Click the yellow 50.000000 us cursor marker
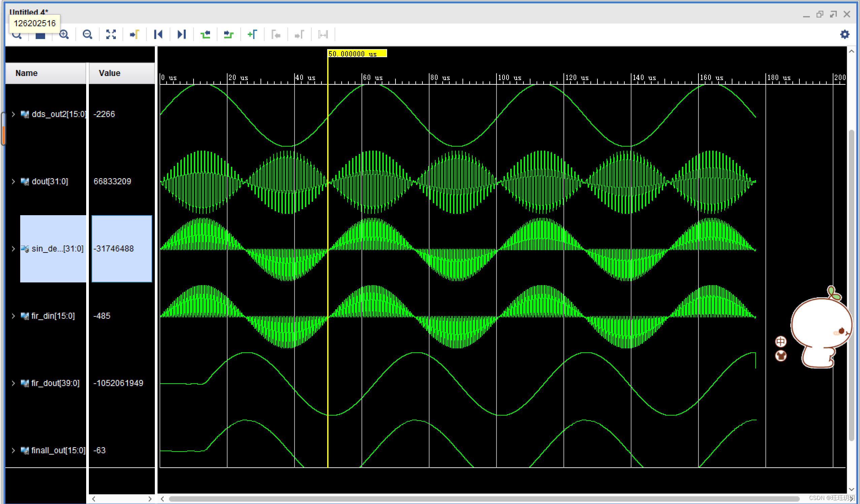 (357, 53)
